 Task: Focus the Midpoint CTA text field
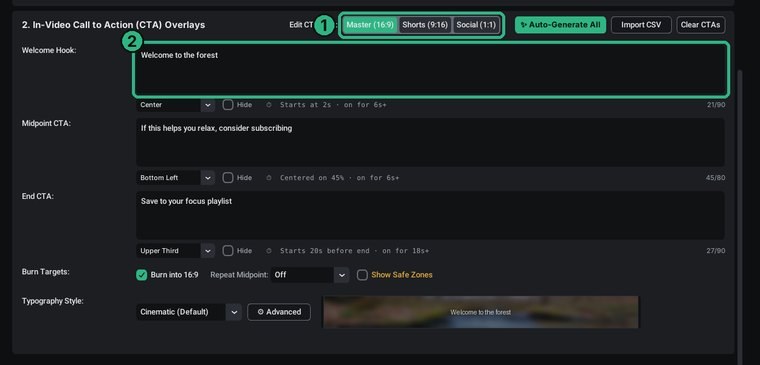[x=430, y=143]
